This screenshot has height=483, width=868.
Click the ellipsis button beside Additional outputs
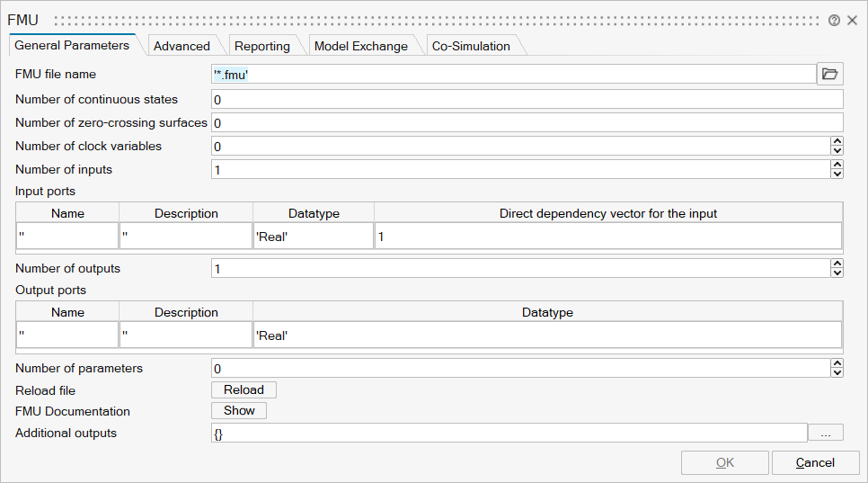(x=826, y=434)
